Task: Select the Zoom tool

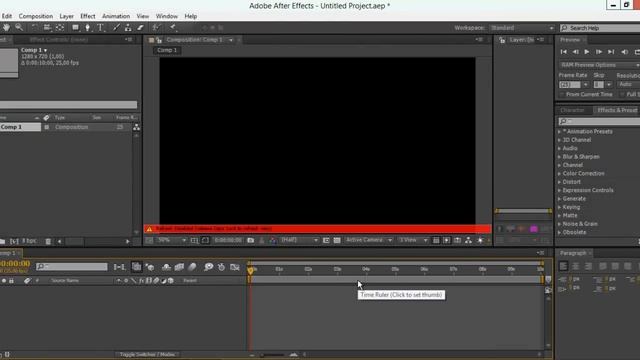Action: tap(19, 27)
